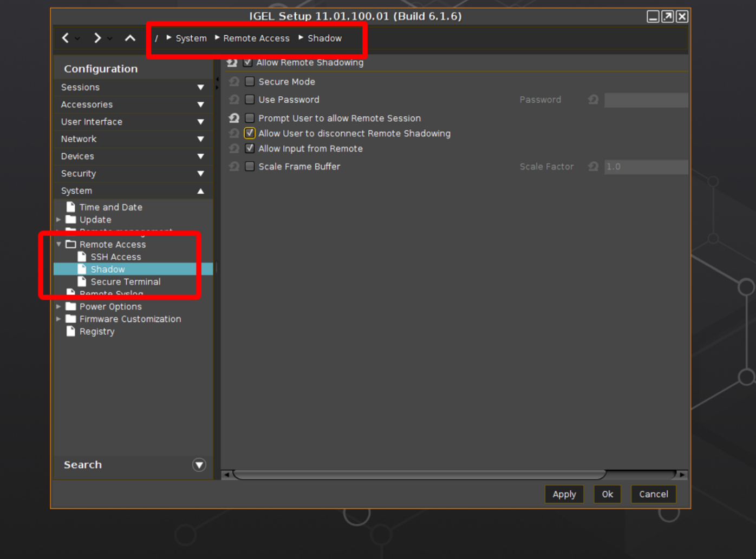Click the forward history dropdown arrow
756x559 pixels.
point(110,39)
